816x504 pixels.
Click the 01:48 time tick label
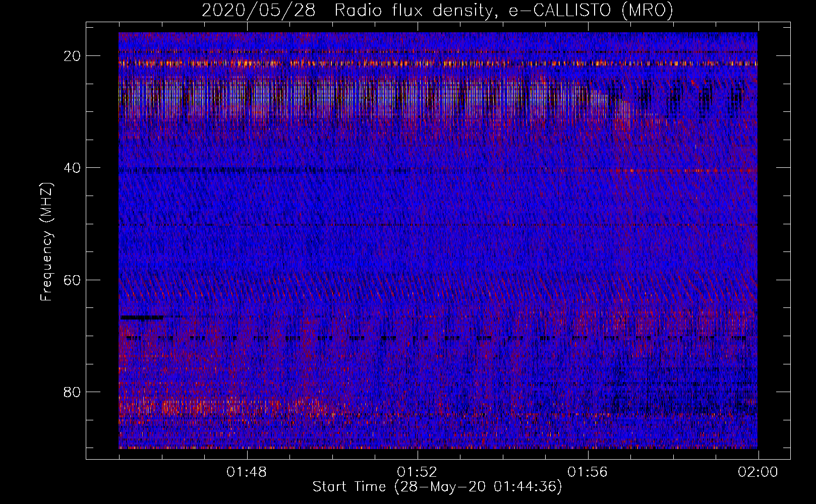247,472
